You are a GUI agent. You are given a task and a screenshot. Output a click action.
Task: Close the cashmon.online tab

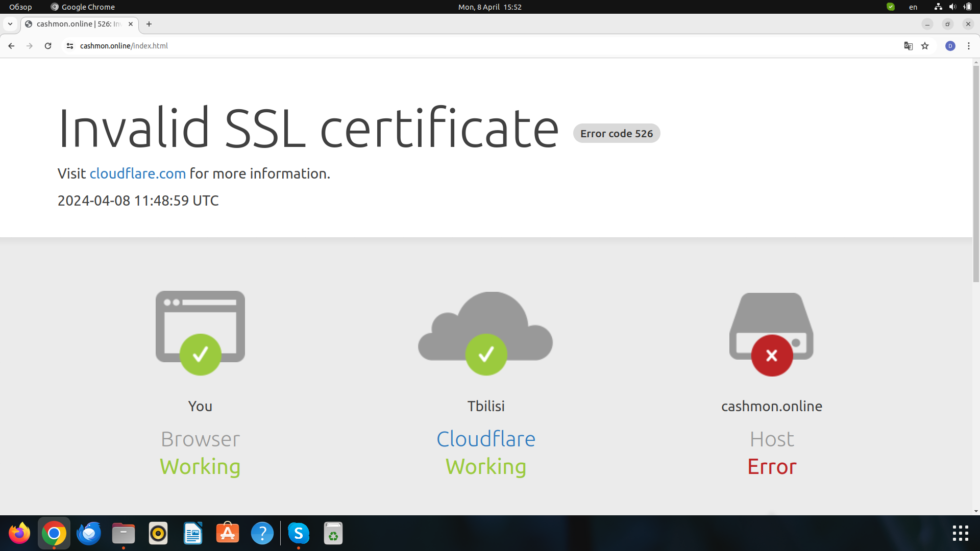click(131, 24)
